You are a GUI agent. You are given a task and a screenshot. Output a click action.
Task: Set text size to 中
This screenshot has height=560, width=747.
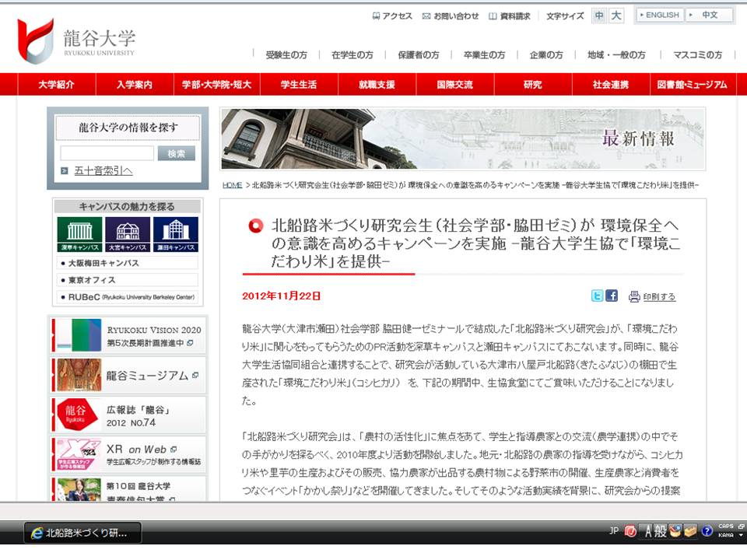(x=599, y=16)
